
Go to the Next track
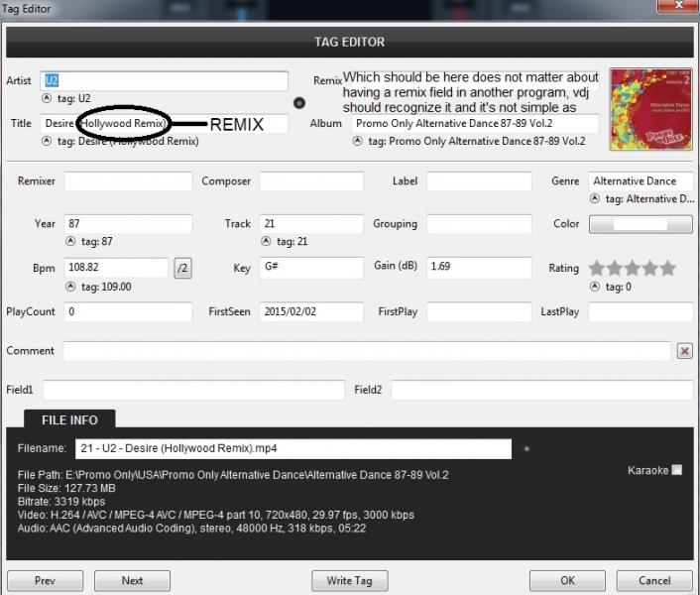click(x=132, y=581)
